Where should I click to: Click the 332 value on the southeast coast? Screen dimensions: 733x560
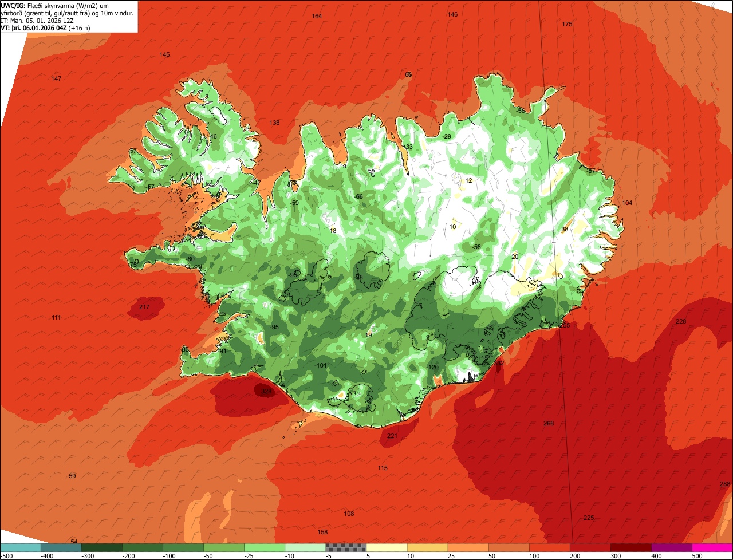point(499,363)
